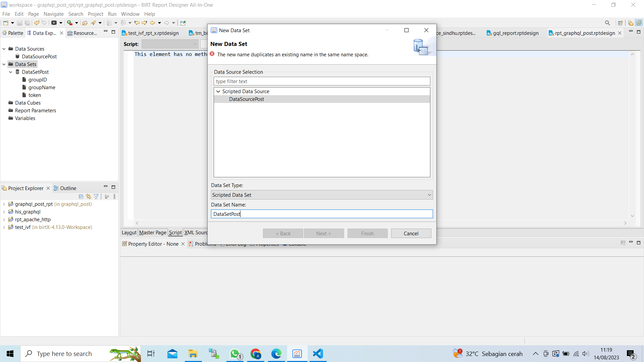This screenshot has width=644, height=362.
Task: Open the Navigate menu
Action: pos(53,14)
